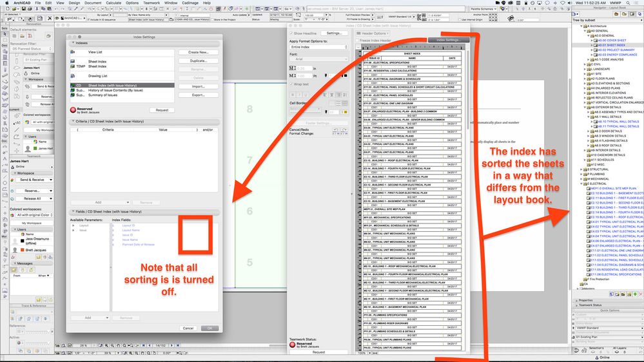
Task: Expand S STRUCTURAL subset in Navigator
Action: (581, 169)
